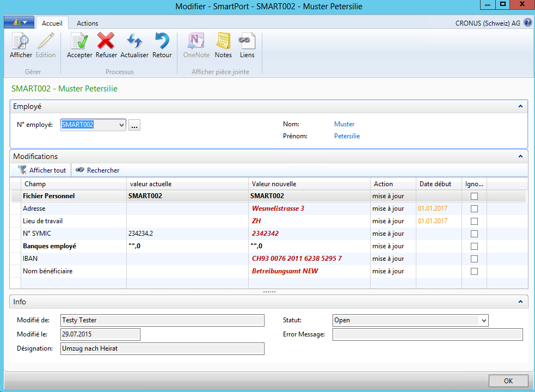Image resolution: width=535 pixels, height=392 pixels.
Task: Open the N° employé dropdown
Action: pyautogui.click(x=121, y=125)
